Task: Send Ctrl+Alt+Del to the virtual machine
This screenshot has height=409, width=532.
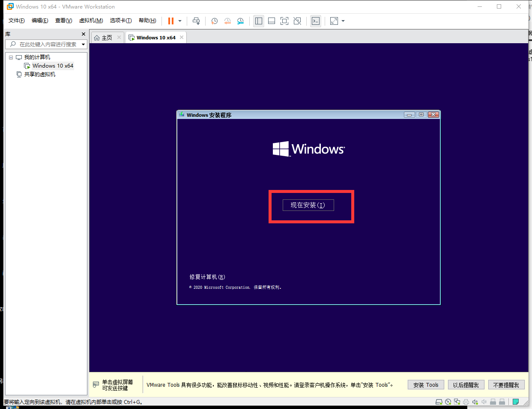Action: tap(196, 21)
